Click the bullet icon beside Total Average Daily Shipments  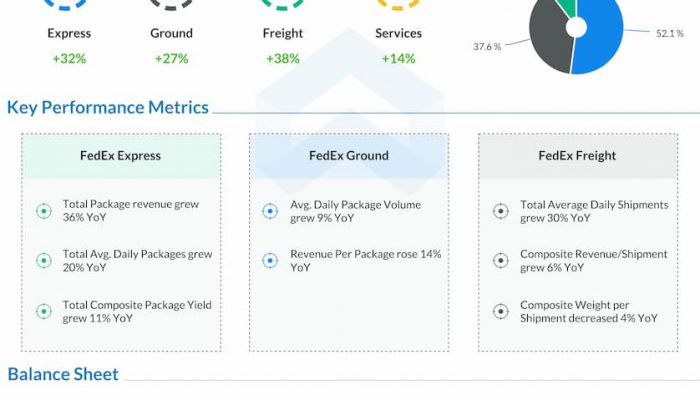(501, 211)
